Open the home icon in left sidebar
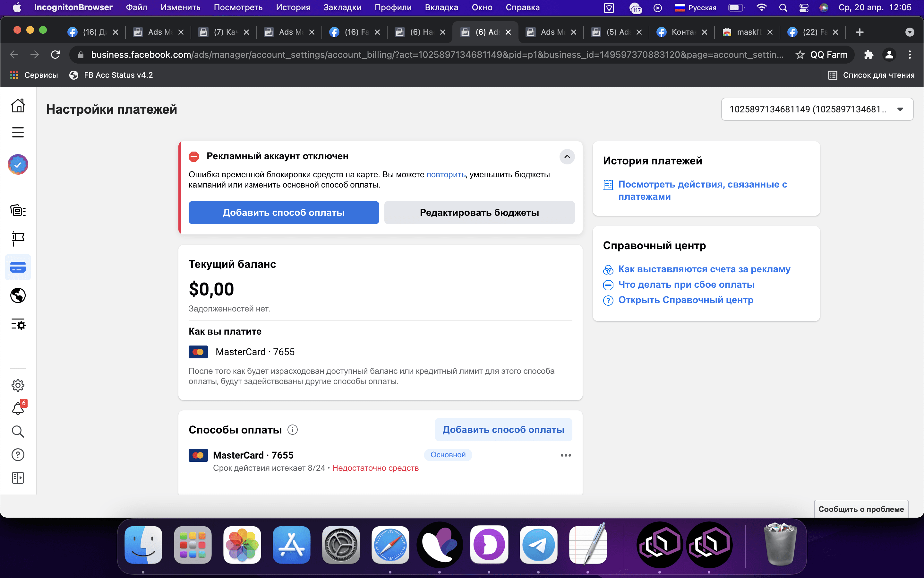This screenshot has width=924, height=578. click(x=18, y=106)
